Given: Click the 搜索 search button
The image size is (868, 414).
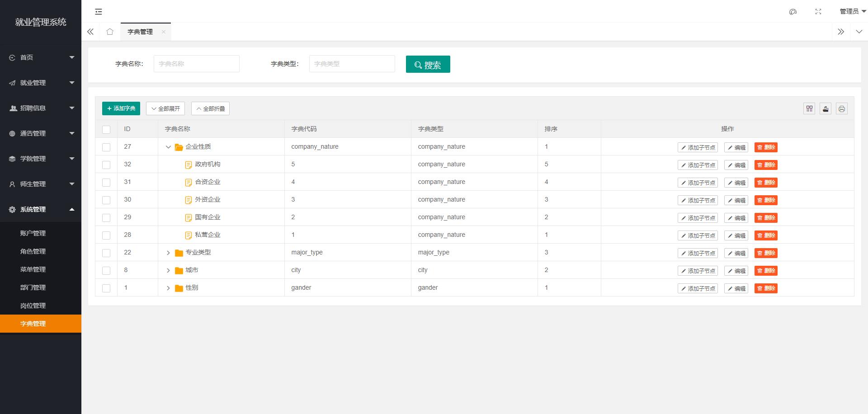Looking at the screenshot, I should (428, 64).
